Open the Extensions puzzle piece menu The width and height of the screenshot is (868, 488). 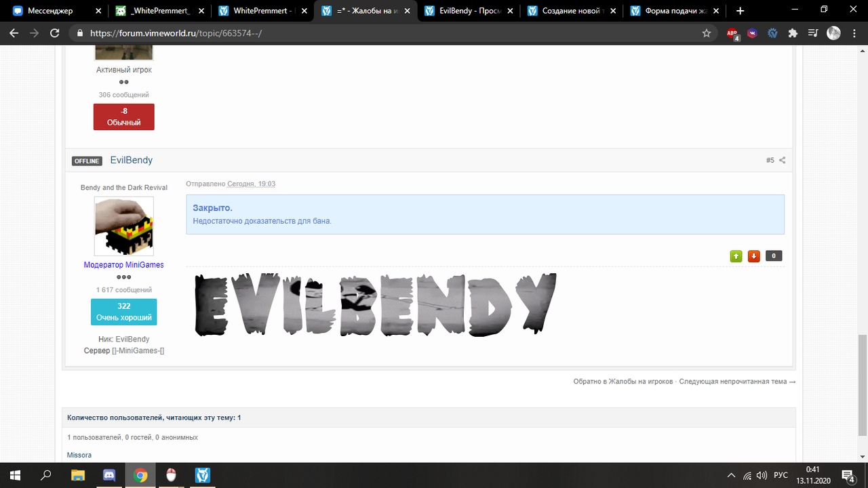793,33
